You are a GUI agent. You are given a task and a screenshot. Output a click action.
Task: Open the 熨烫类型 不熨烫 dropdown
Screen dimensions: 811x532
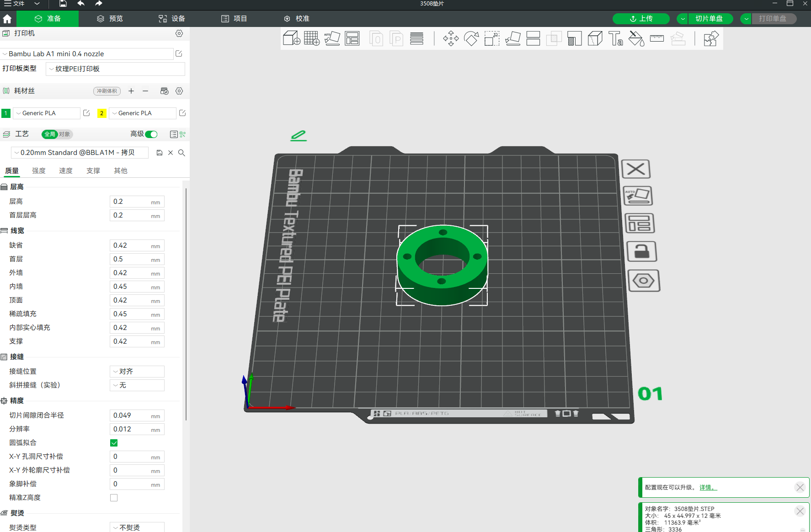(x=137, y=527)
